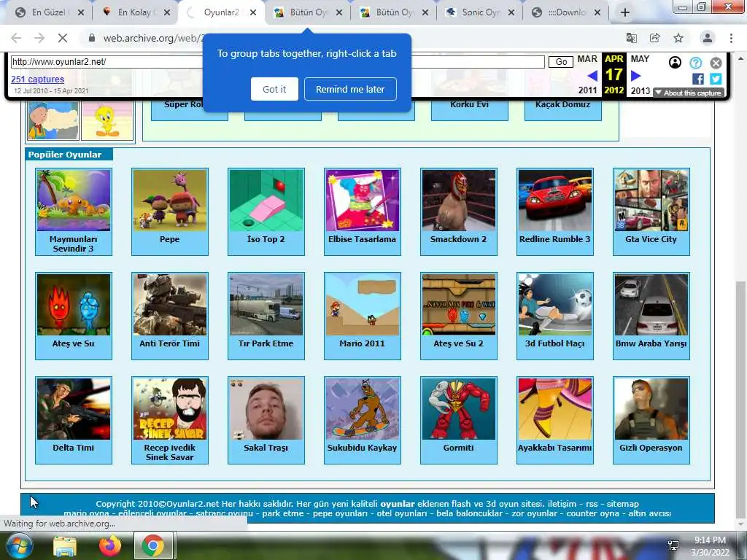Screen dimensions: 747x560
Task: Click the Wayback Machine user account icon
Action: pos(675,63)
